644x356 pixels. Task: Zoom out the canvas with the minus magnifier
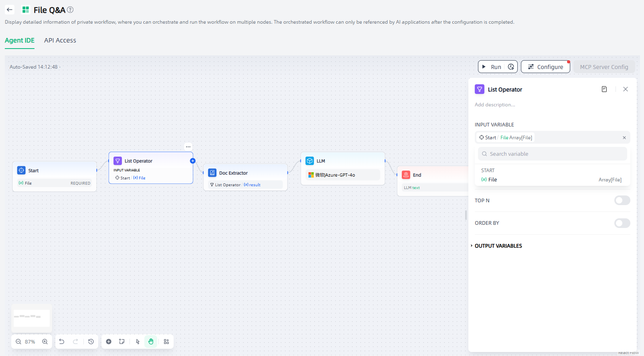point(18,342)
